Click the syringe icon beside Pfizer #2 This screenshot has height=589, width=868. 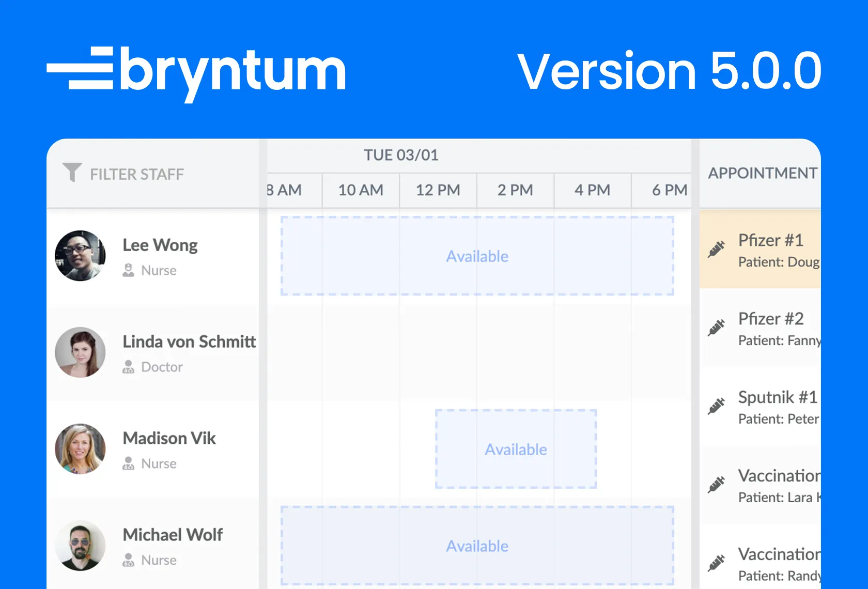click(x=717, y=328)
